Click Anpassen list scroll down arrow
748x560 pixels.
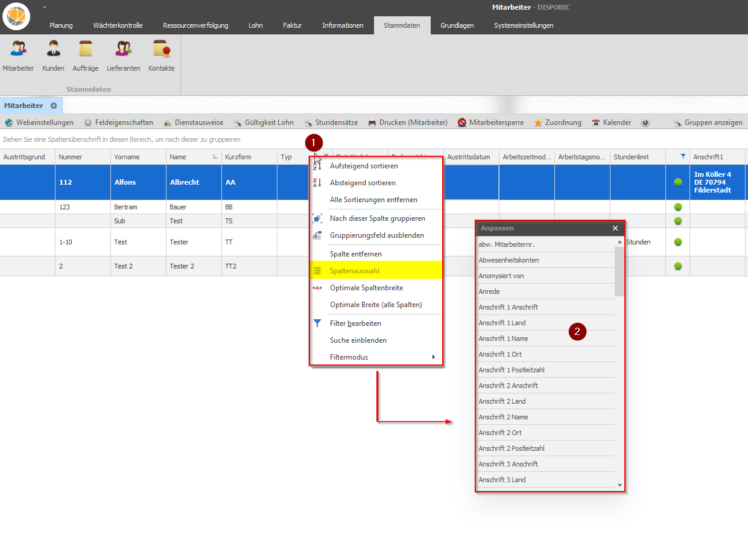point(620,485)
